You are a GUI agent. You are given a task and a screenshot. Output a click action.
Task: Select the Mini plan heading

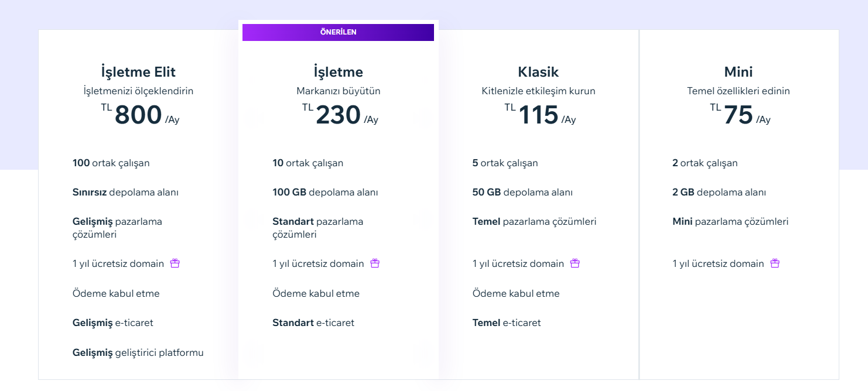738,72
